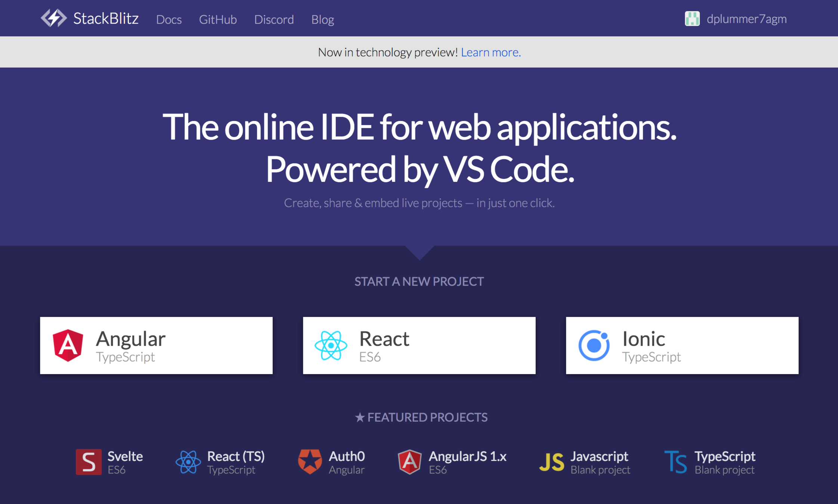Click the Auth0 star shield icon
This screenshot has height=504, width=838.
(x=310, y=462)
